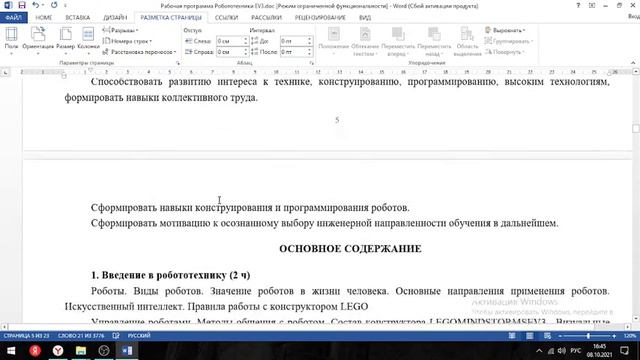Open the notification center icon

pos(624,351)
